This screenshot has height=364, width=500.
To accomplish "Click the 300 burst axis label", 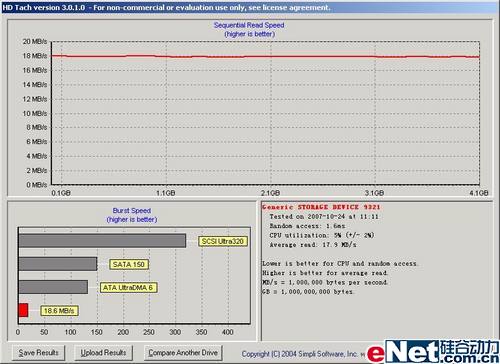I will (x=175, y=332).
